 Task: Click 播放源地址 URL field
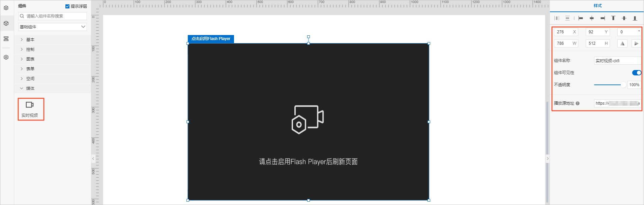[x=617, y=103]
